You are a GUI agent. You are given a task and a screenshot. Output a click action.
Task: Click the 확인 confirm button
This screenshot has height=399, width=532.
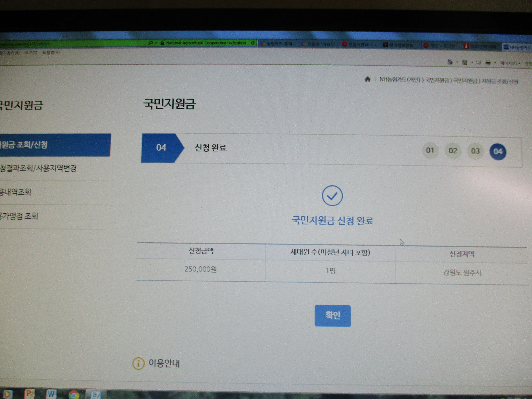pos(333,316)
